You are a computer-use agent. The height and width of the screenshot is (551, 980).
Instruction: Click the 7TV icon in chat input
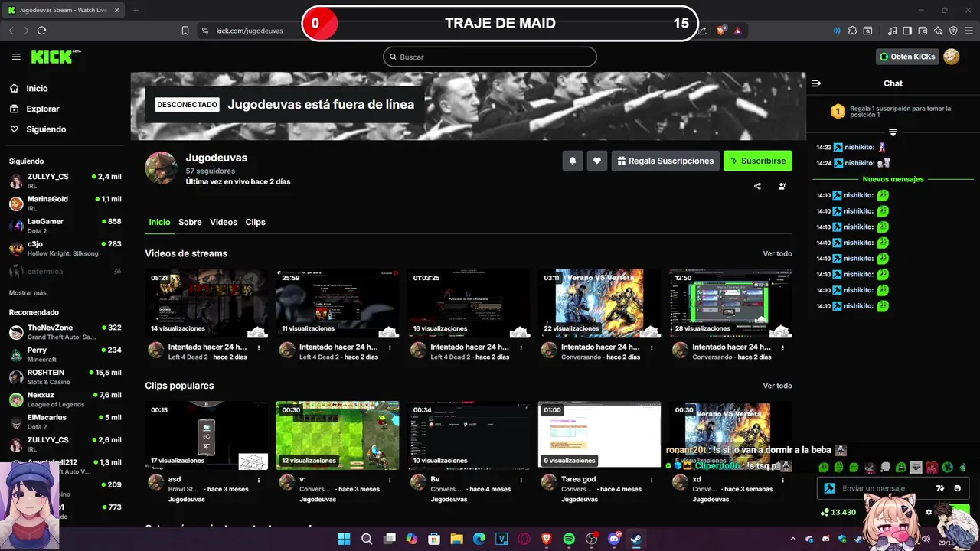coord(940,488)
